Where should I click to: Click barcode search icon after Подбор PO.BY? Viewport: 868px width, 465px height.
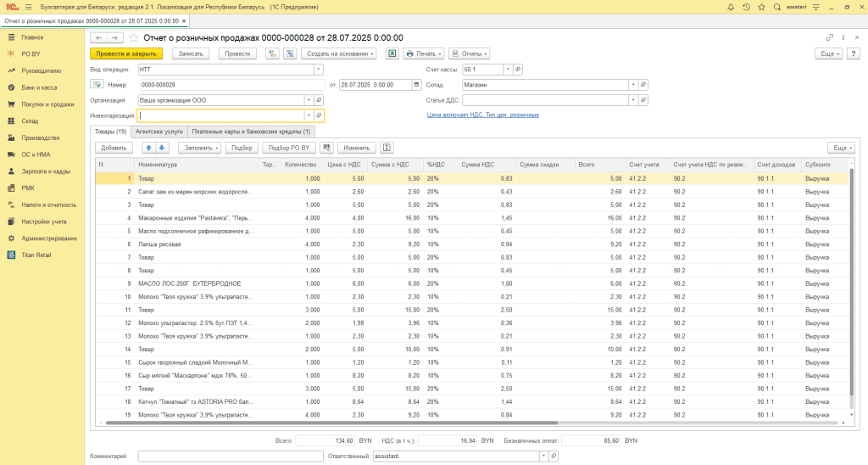point(326,148)
